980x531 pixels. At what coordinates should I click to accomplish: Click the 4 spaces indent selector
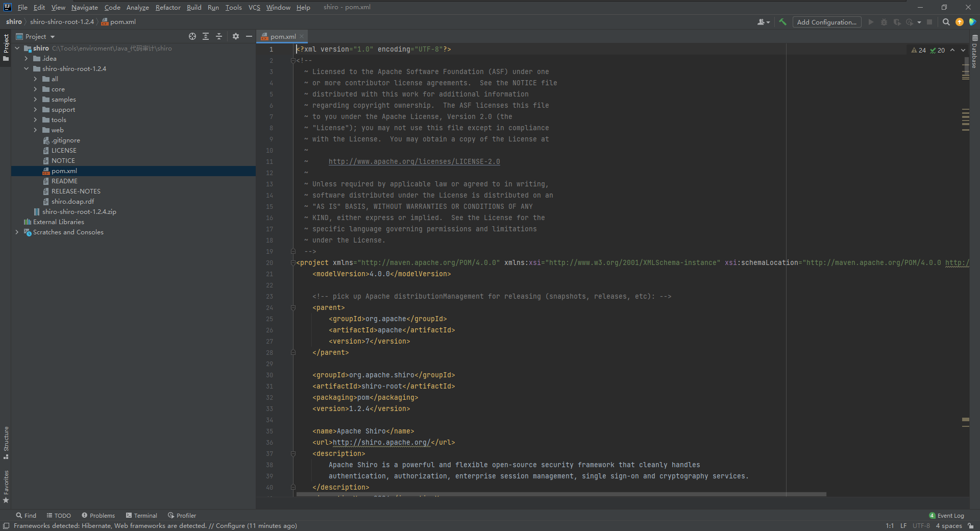pos(949,525)
